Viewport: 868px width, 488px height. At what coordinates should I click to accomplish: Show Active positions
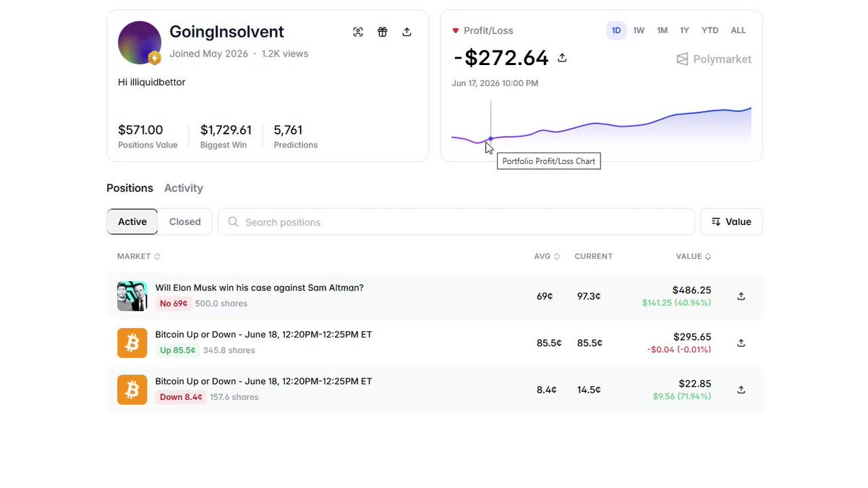click(132, 222)
